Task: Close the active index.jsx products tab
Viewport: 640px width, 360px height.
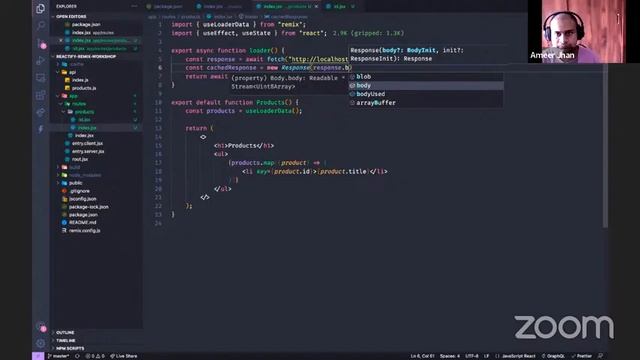Action: coord(316,7)
